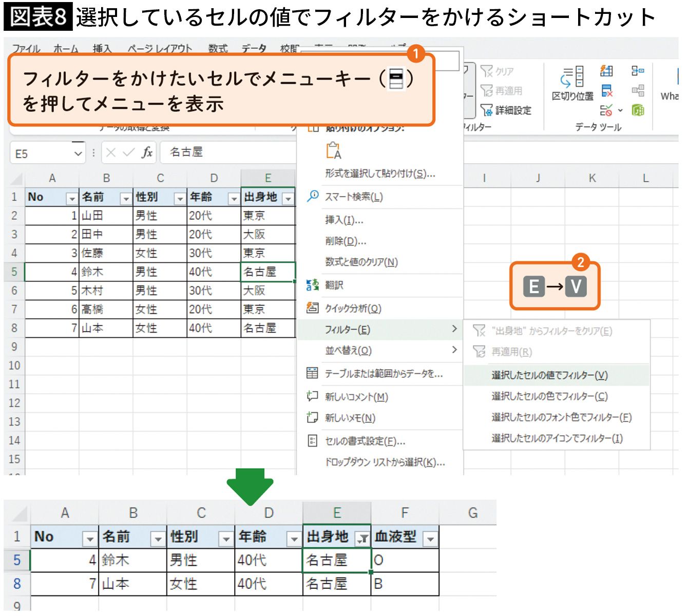This screenshot has width=688, height=616.
Task: Expand the Name Box dropdown arrow
Action: (78, 153)
